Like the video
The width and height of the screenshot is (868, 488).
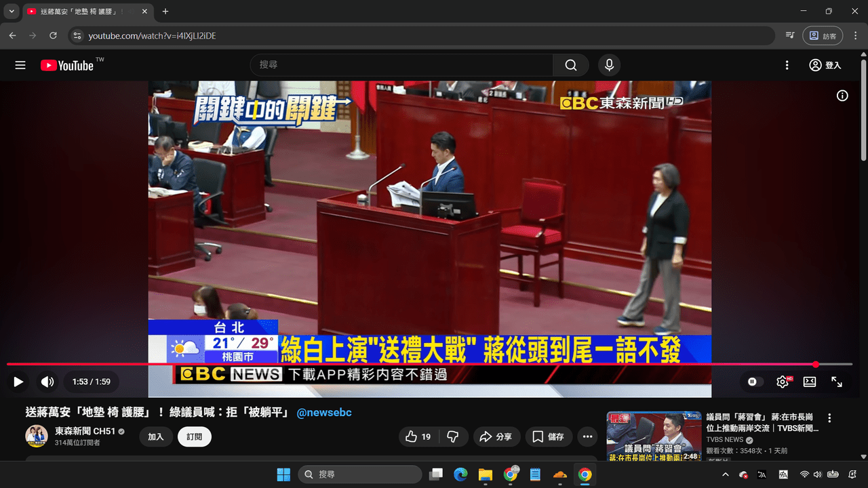[419, 436]
